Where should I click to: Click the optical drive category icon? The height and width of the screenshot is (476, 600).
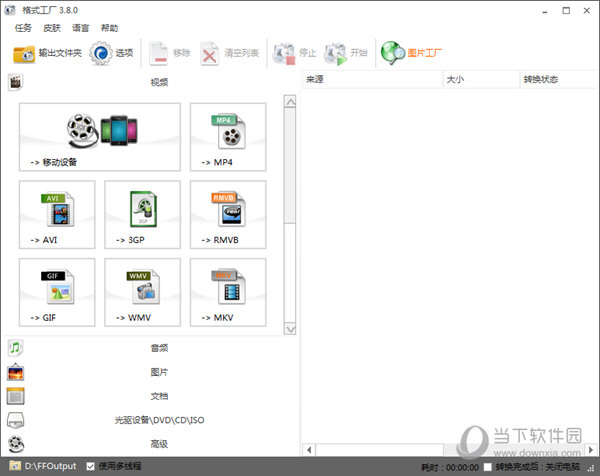(15, 420)
